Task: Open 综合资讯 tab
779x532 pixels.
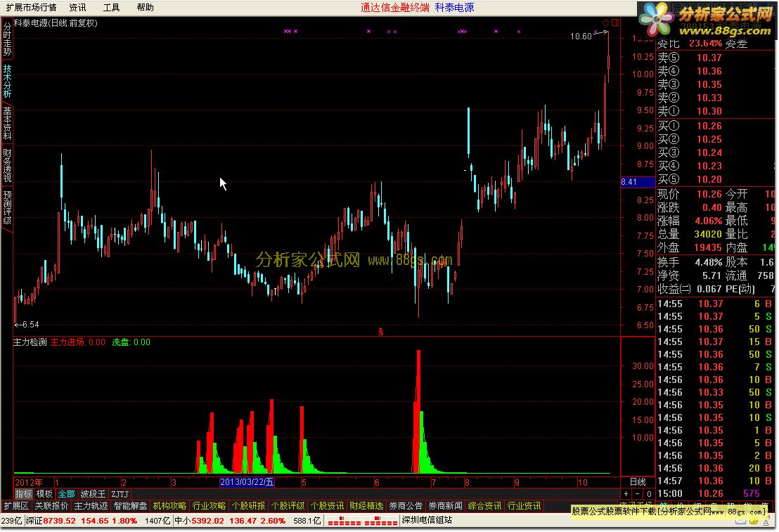Action: pyautogui.click(x=484, y=506)
